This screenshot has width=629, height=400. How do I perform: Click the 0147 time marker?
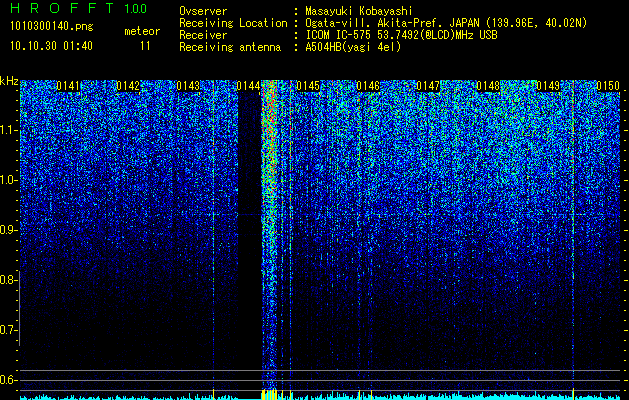[x=428, y=86]
